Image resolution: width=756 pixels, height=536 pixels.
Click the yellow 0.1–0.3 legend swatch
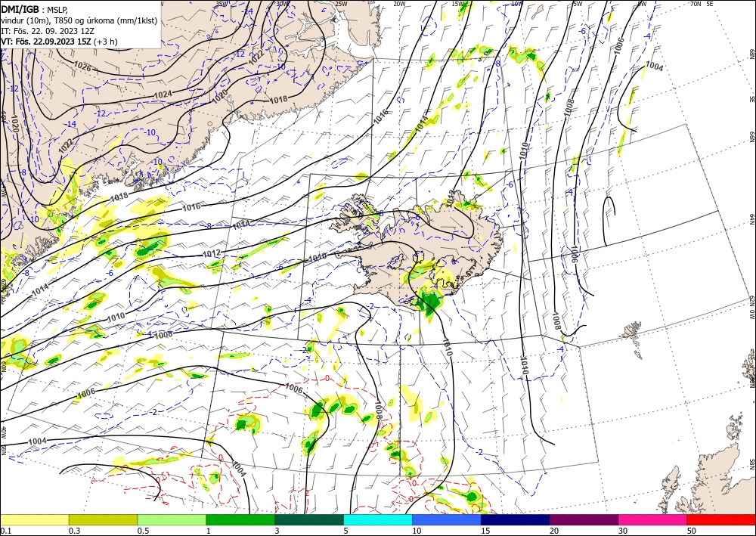click(34, 519)
